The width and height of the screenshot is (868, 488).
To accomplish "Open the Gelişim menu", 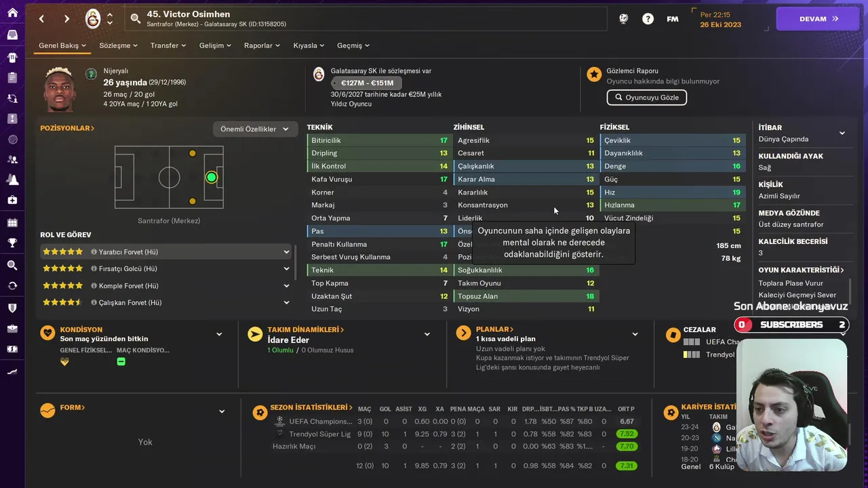I will pos(215,45).
